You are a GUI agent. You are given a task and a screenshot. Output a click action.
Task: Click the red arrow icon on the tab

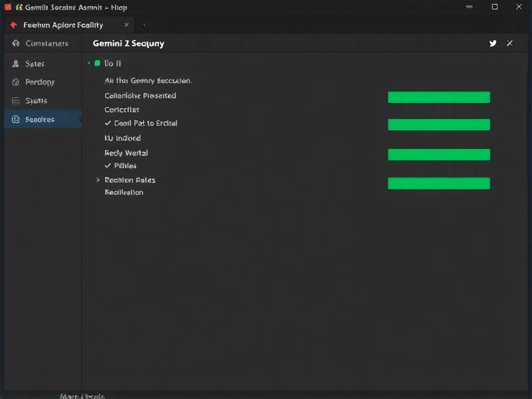[13, 25]
